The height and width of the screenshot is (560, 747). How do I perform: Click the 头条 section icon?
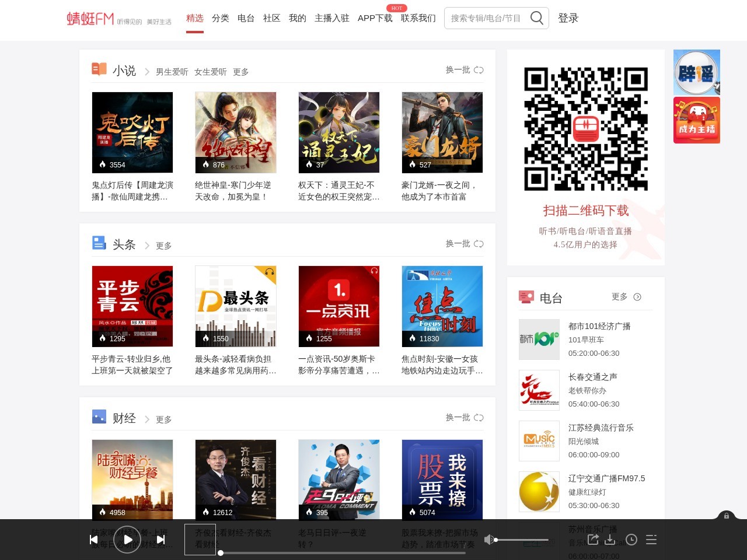pos(99,243)
